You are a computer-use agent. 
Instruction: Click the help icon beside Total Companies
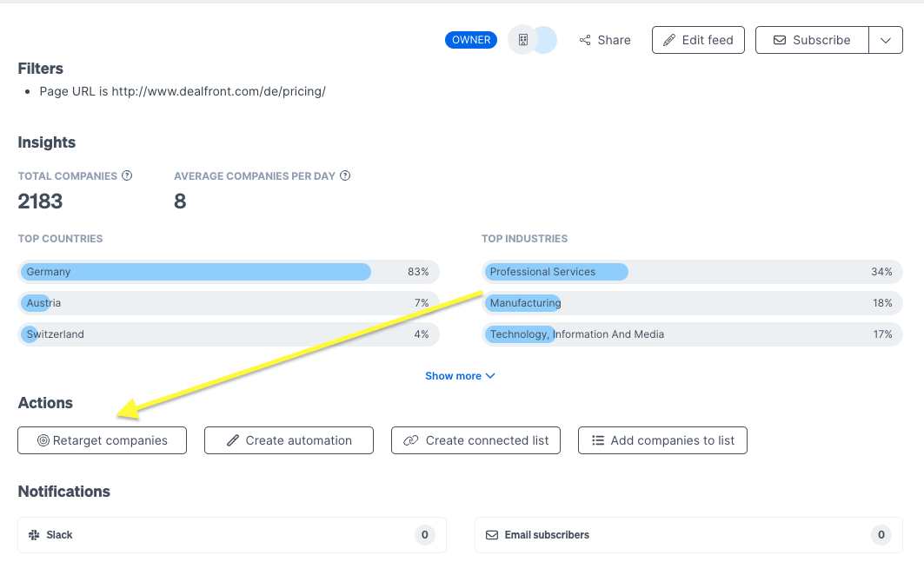pos(127,175)
